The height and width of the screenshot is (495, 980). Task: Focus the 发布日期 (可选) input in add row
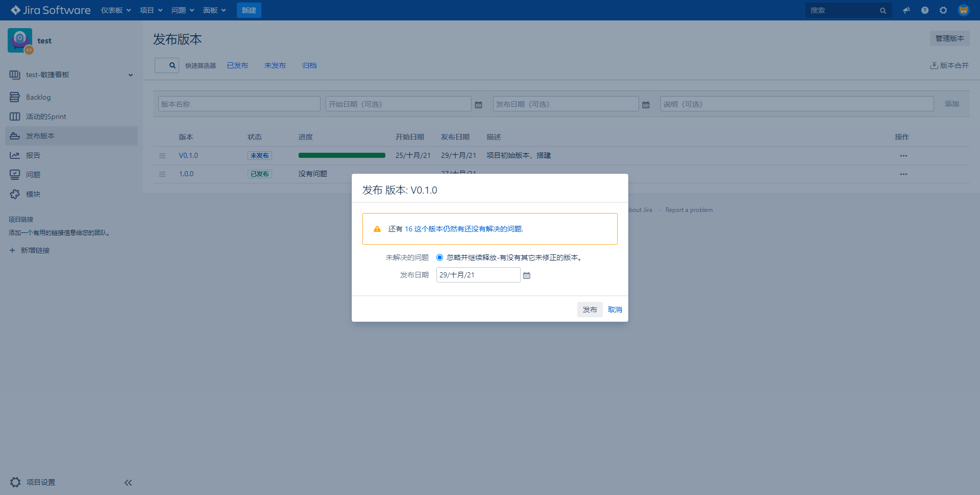[x=566, y=104]
